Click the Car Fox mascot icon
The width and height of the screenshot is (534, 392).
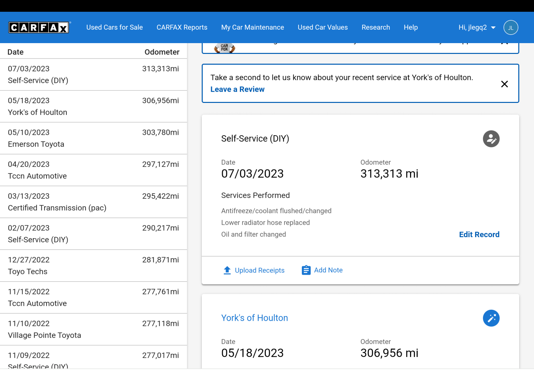pyautogui.click(x=224, y=48)
